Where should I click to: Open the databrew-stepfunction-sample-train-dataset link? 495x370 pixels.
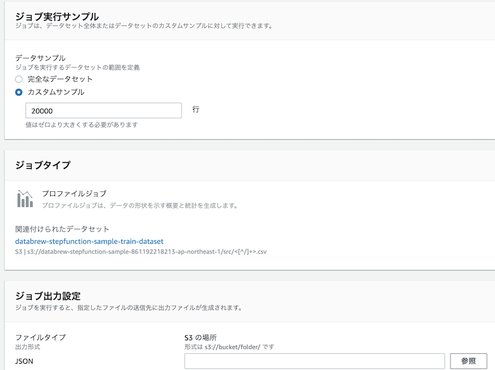coord(89,241)
